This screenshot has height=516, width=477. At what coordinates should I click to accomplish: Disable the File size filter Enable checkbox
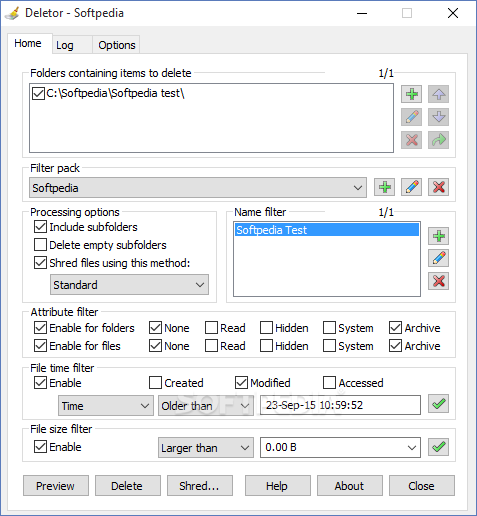pos(40,447)
